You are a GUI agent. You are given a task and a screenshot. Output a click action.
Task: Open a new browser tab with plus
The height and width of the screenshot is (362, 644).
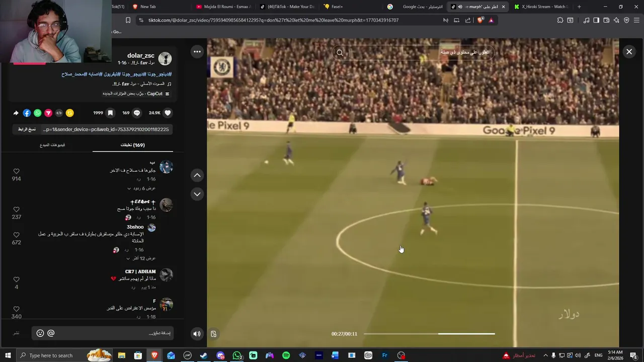pyautogui.click(x=579, y=7)
